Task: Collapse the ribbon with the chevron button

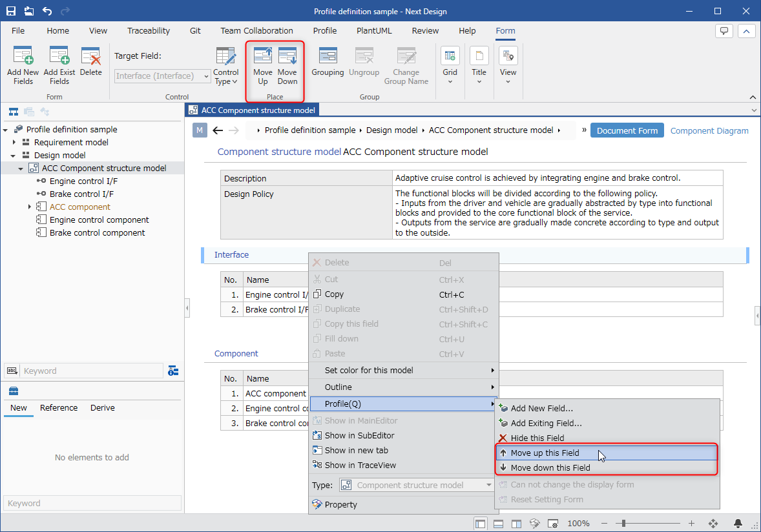Action: (746, 31)
